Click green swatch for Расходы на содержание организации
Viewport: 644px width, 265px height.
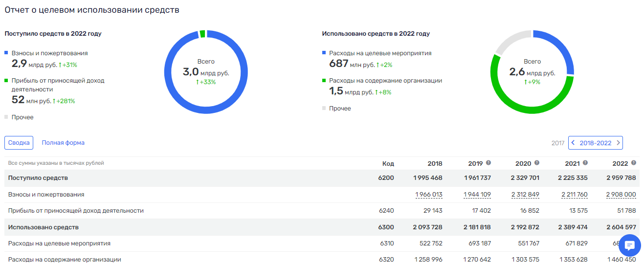click(x=324, y=81)
